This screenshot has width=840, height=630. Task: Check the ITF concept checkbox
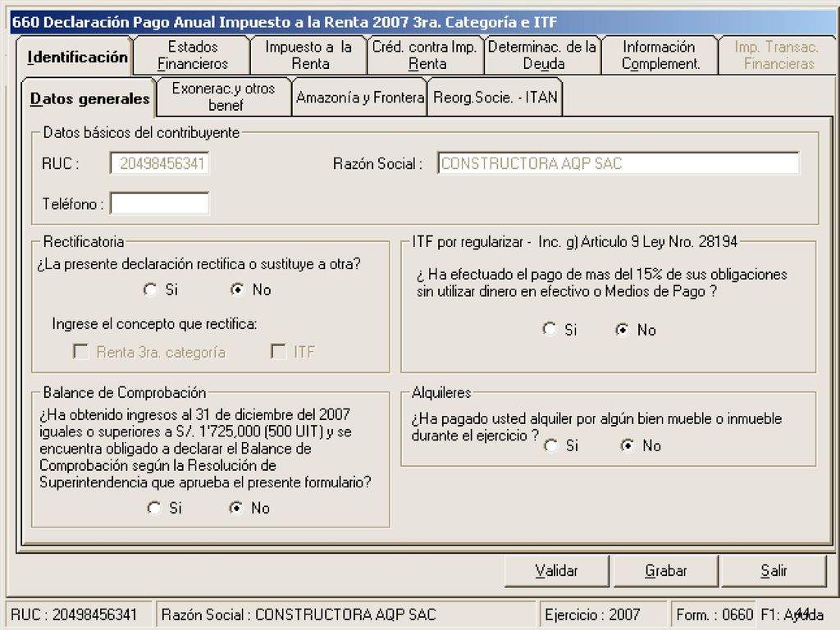click(279, 352)
